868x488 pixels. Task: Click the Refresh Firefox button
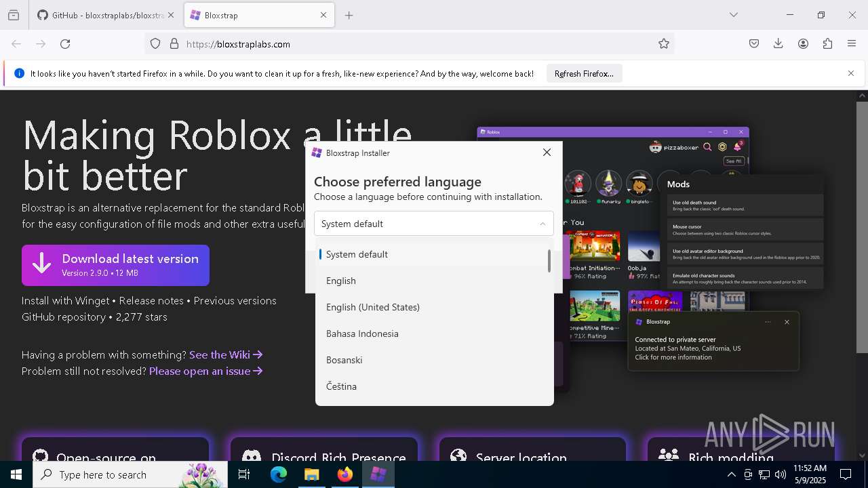point(584,74)
